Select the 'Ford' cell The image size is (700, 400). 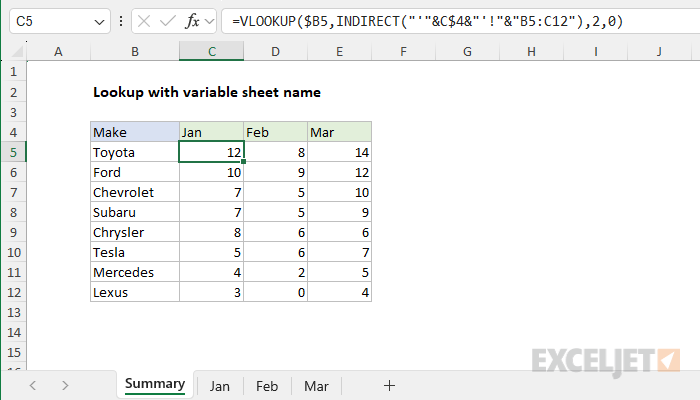pos(135,172)
